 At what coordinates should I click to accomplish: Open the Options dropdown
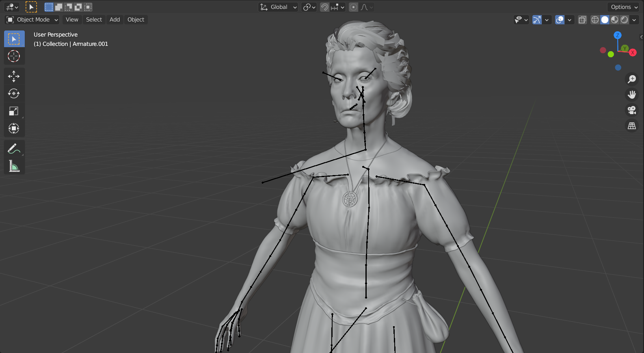coord(624,7)
